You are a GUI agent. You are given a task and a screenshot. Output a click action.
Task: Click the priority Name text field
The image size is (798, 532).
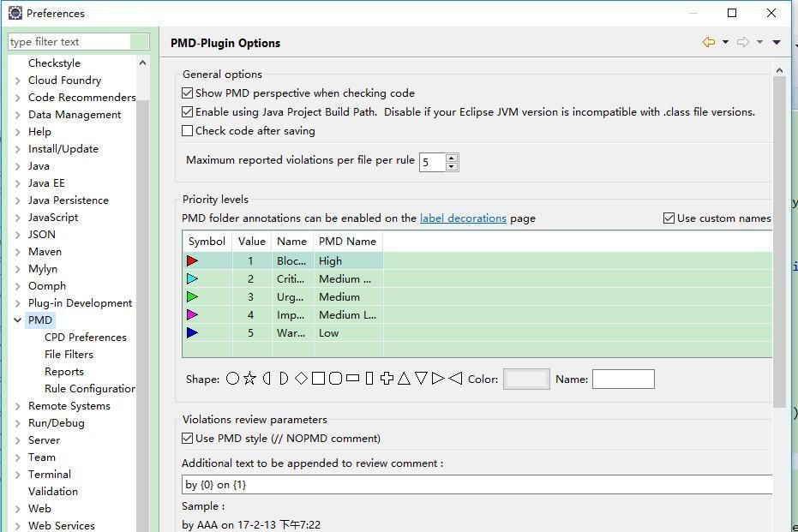pyautogui.click(x=623, y=379)
